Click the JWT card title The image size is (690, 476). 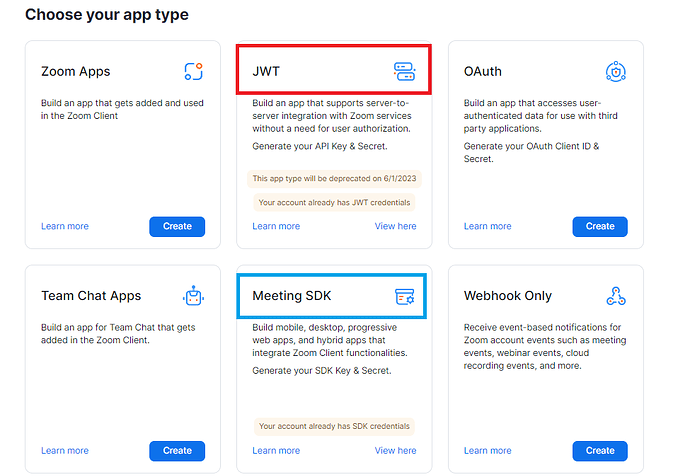(x=266, y=71)
